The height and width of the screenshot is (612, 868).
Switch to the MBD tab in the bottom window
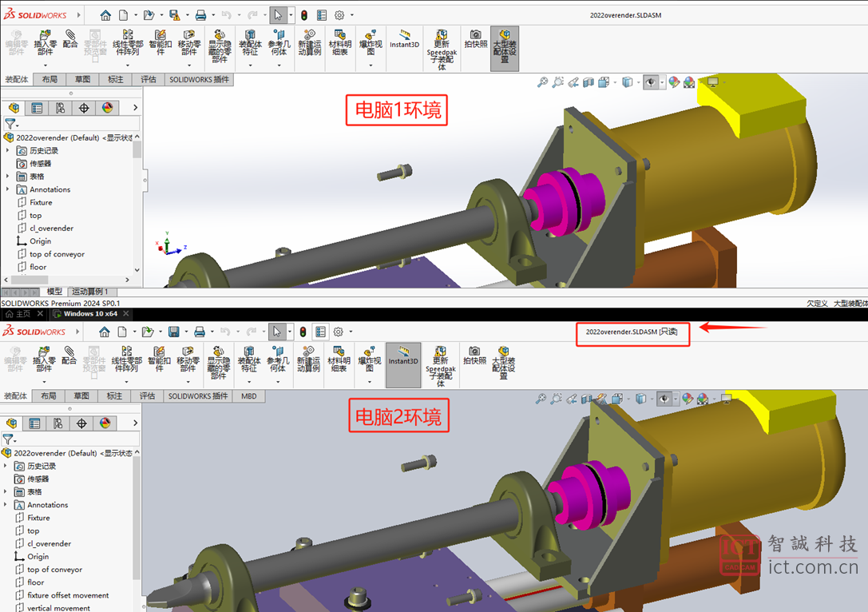click(249, 396)
